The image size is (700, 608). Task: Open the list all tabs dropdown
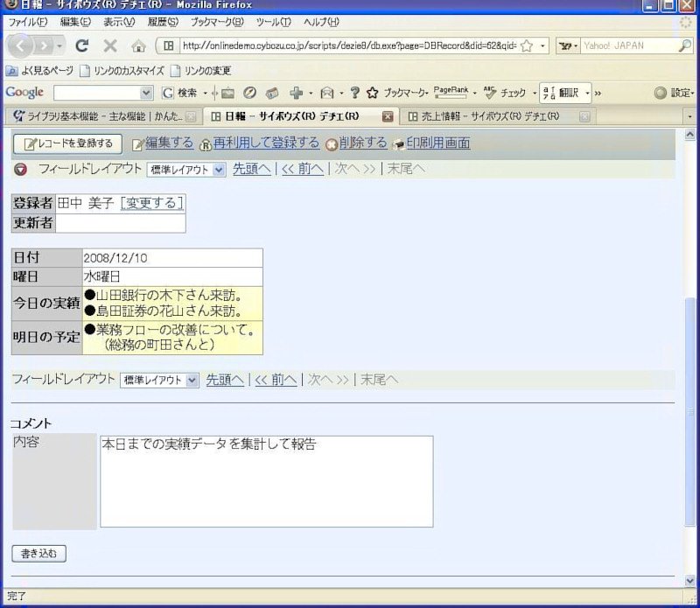pyautogui.click(x=689, y=116)
